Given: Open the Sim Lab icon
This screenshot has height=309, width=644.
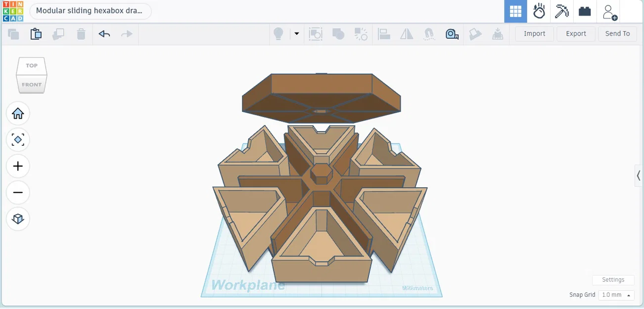Looking at the screenshot, I should tap(539, 11).
